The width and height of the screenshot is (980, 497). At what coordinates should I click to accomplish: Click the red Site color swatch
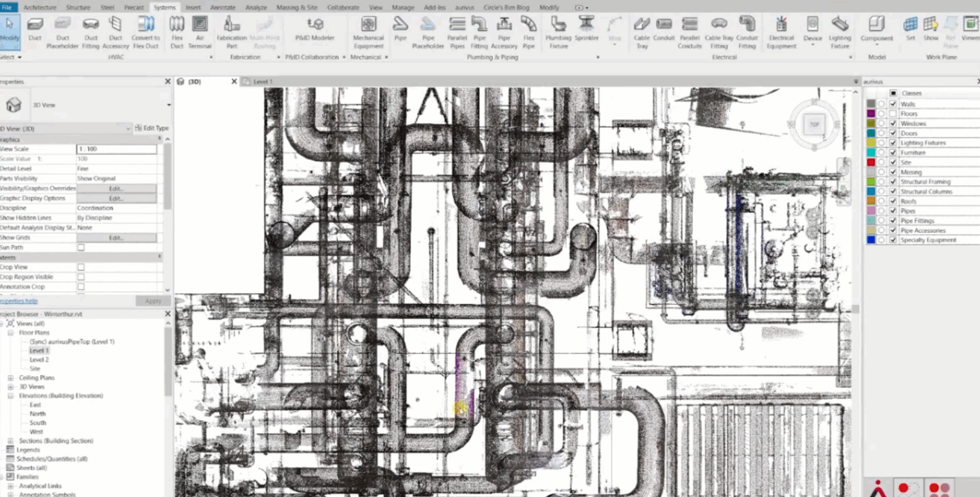point(871,162)
